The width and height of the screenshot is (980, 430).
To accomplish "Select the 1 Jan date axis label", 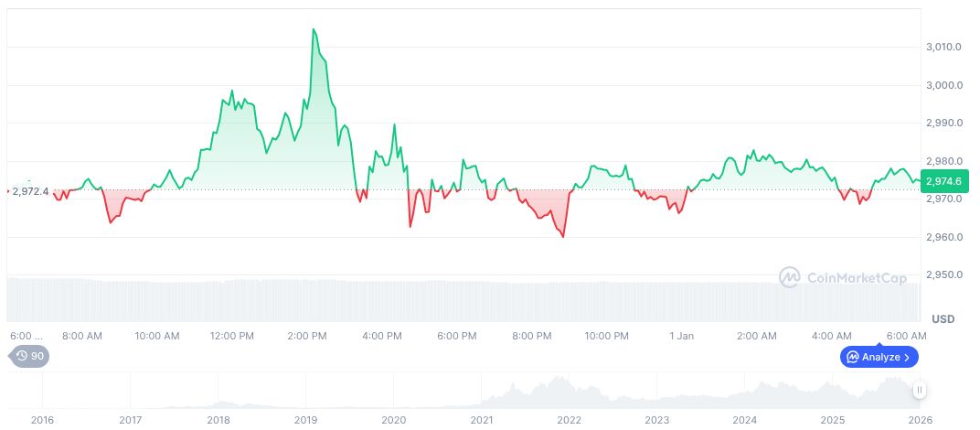I will pyautogui.click(x=681, y=336).
